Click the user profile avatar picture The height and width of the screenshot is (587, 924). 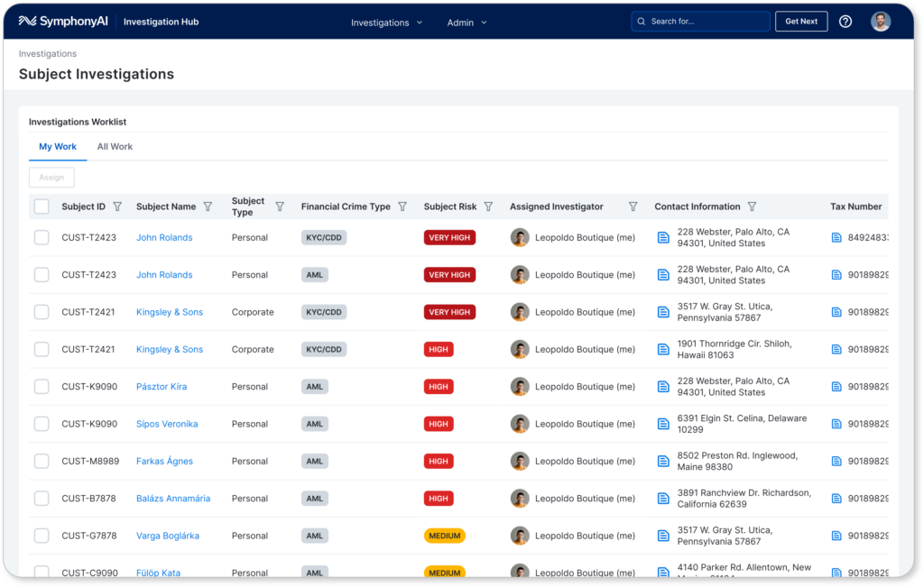(880, 21)
